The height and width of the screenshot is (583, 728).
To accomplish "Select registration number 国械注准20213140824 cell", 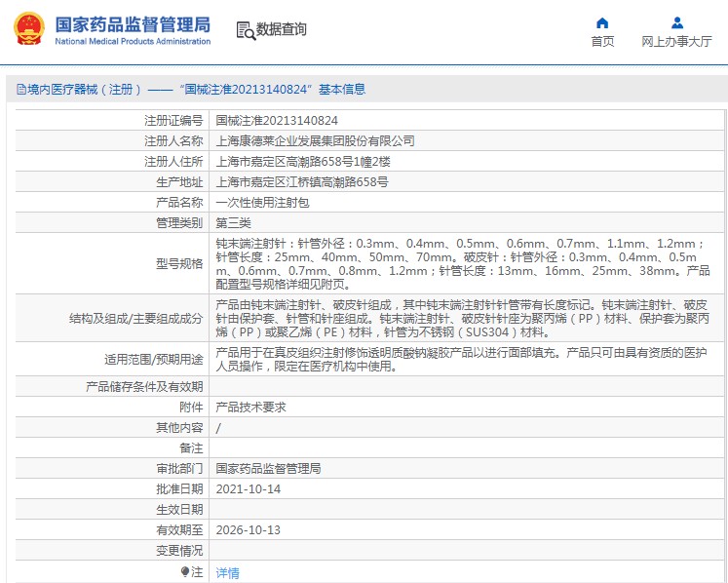I will (277, 121).
